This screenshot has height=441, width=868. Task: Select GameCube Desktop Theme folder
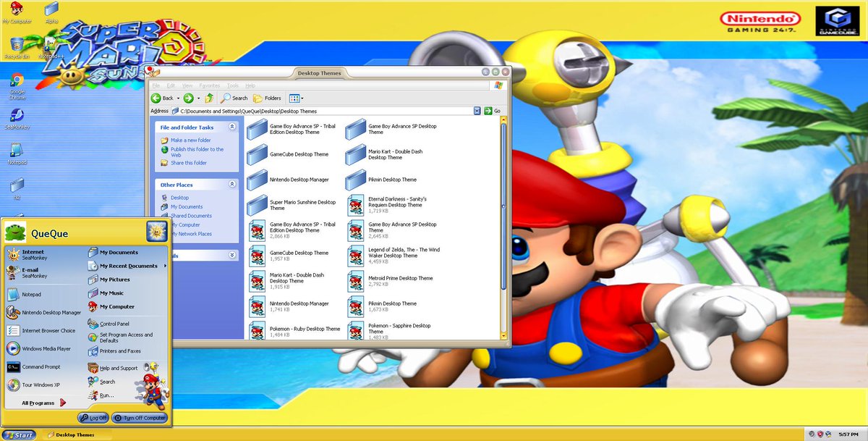point(288,154)
